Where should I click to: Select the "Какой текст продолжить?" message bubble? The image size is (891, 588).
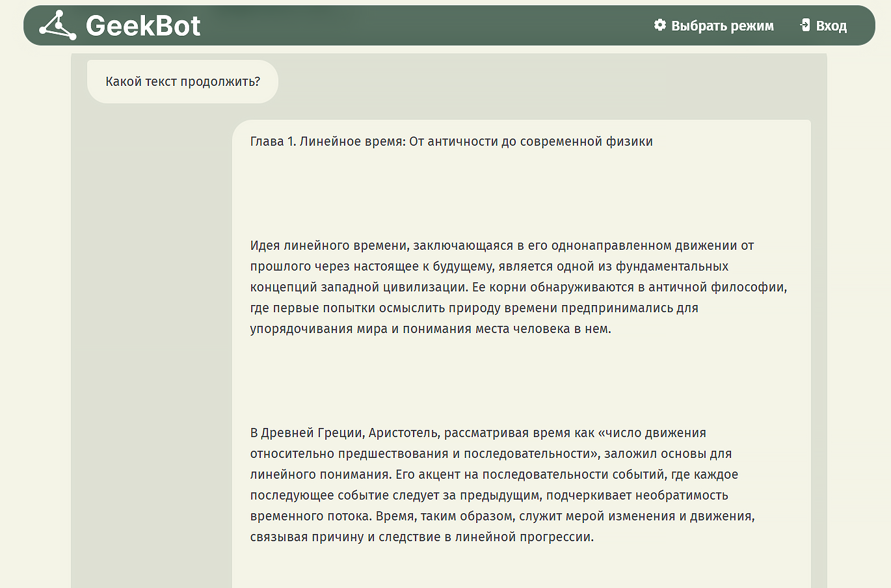coord(183,82)
